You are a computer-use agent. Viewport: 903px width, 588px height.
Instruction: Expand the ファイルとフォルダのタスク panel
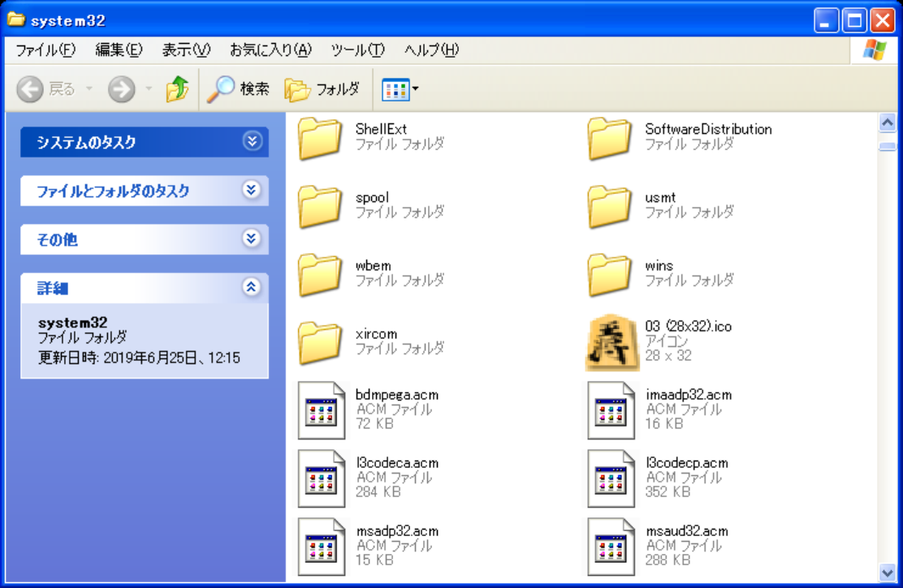pos(252,190)
